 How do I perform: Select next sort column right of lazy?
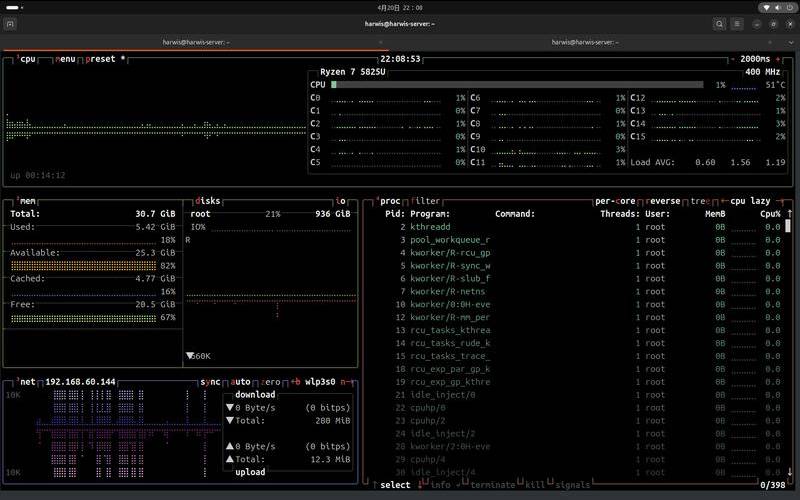(x=781, y=201)
